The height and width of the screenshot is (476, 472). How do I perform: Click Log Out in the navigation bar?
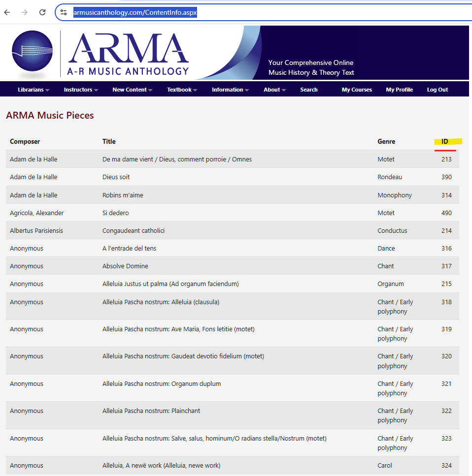pyautogui.click(x=438, y=90)
